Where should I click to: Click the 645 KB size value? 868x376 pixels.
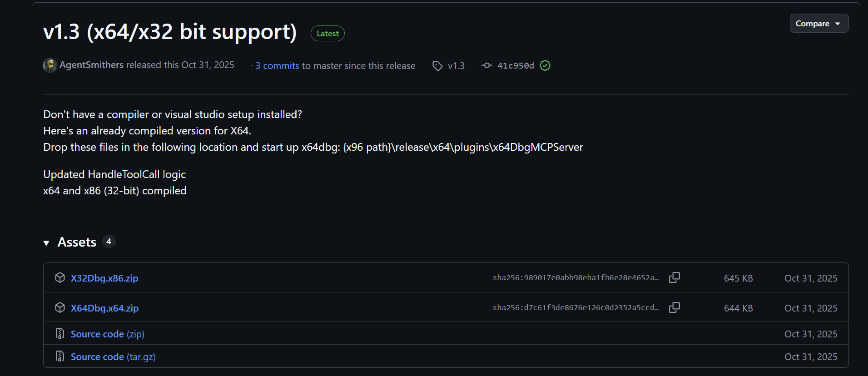pos(738,278)
